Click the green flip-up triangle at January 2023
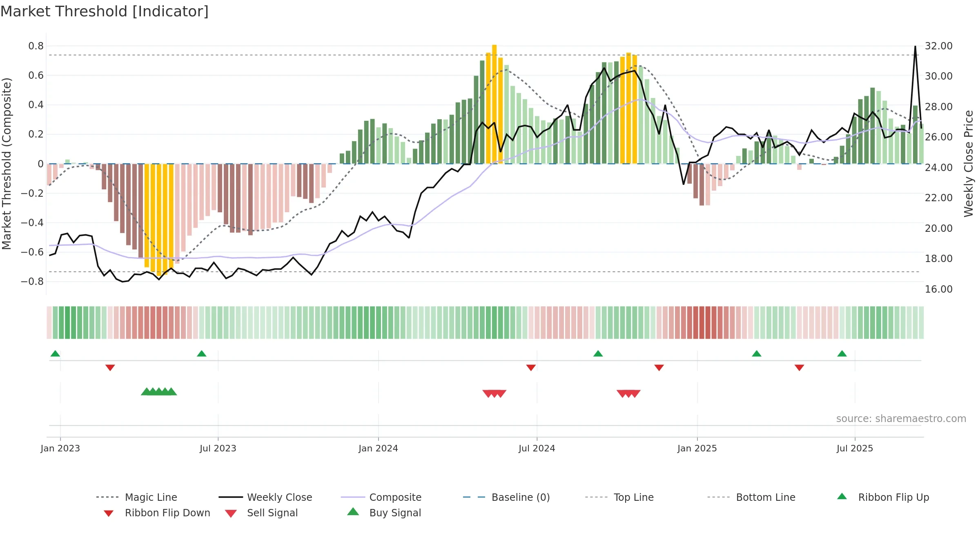 (56, 353)
